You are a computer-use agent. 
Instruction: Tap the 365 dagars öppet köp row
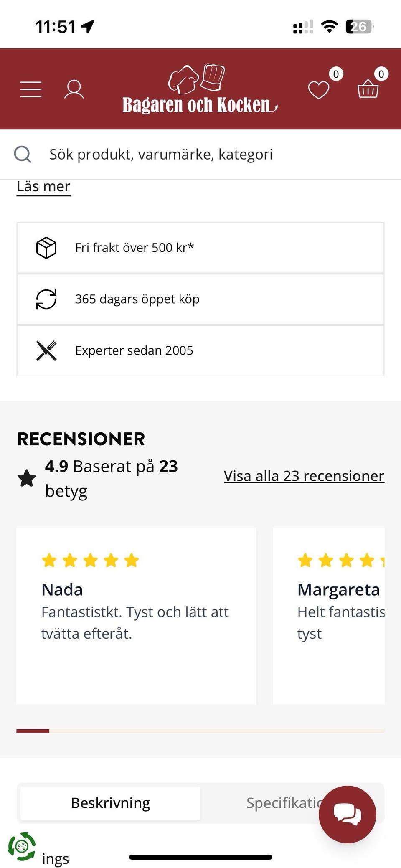click(200, 299)
